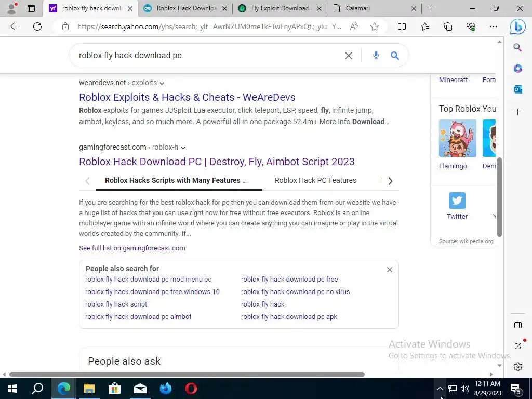Open Flamingo YouTuber thumbnail

coord(457,138)
